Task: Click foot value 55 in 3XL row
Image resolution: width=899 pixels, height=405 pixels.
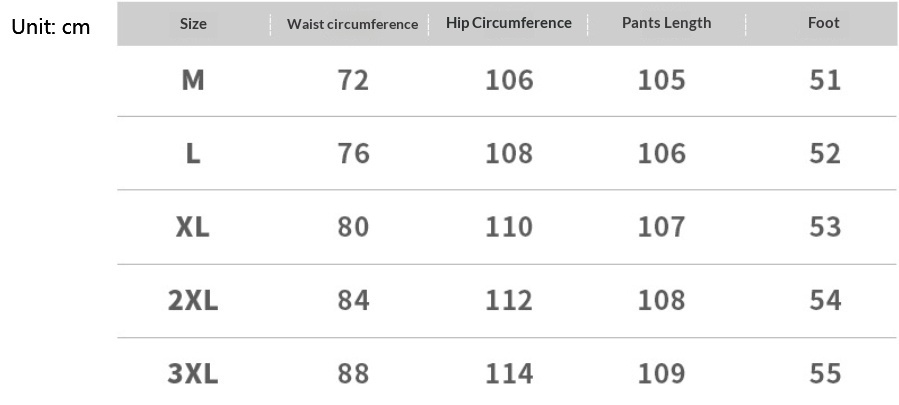Action: (x=825, y=374)
